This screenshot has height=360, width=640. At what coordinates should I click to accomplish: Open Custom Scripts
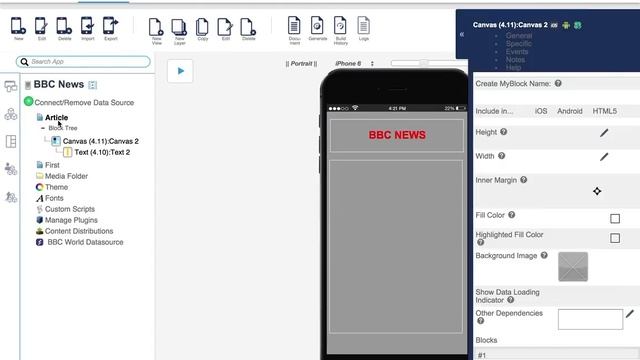coord(70,209)
